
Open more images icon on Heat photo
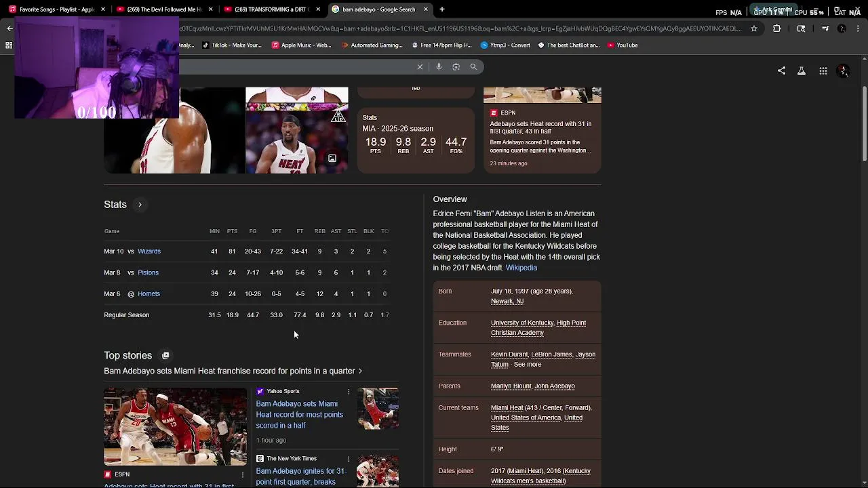point(332,158)
